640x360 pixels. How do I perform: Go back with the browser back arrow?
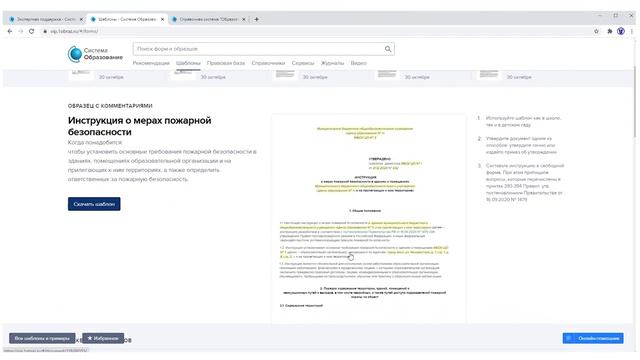click(10, 31)
